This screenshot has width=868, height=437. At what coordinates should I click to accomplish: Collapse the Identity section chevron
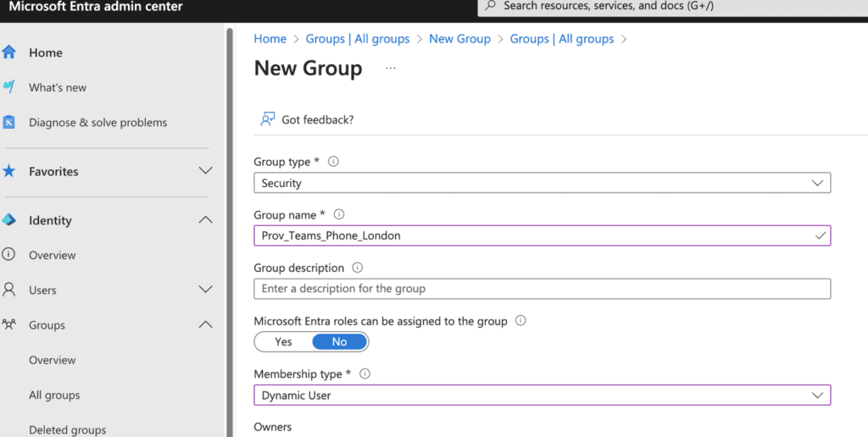click(x=205, y=219)
